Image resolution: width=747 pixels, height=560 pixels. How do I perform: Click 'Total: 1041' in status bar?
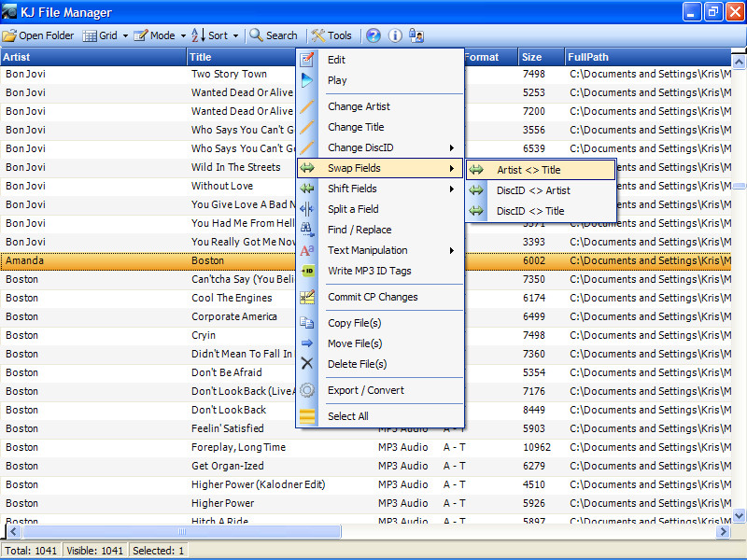coord(31,551)
